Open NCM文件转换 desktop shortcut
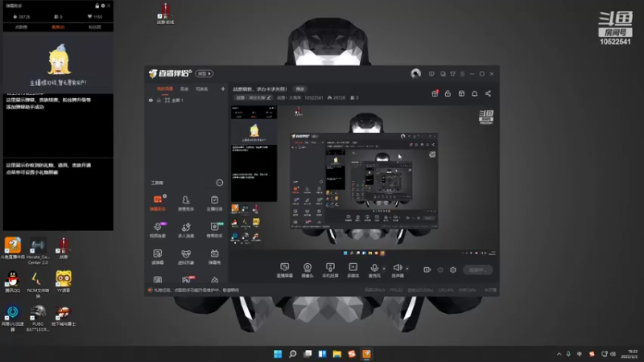 (x=38, y=285)
